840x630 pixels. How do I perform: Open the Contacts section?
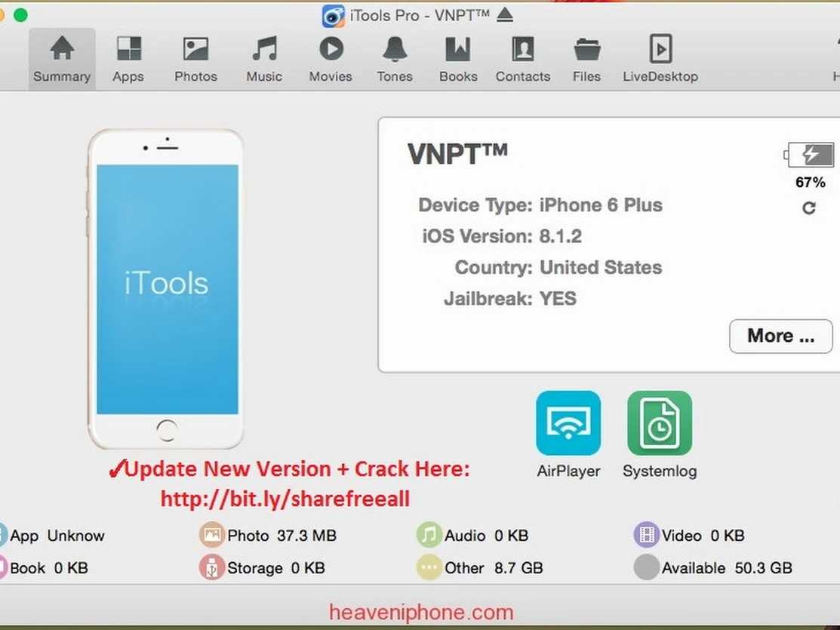pyautogui.click(x=523, y=59)
